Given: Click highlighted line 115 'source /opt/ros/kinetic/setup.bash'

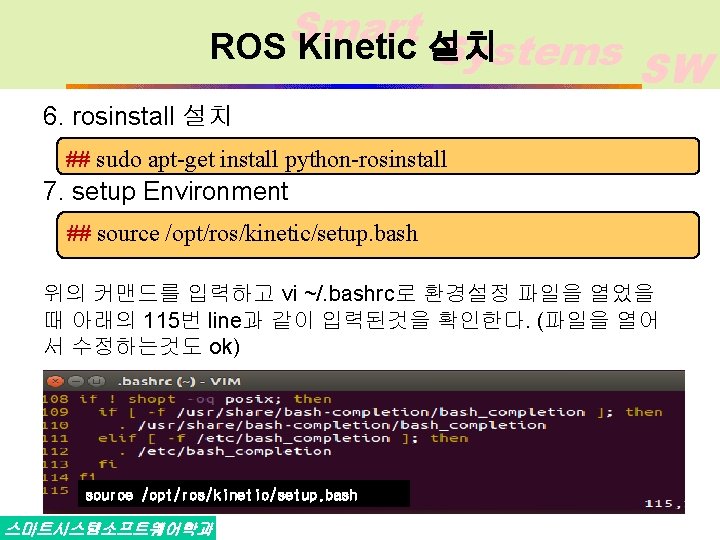Looking at the screenshot, I should coord(222,495).
